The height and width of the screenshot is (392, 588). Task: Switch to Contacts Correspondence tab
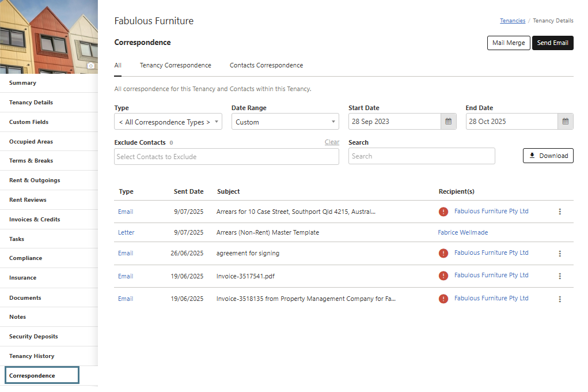point(266,65)
